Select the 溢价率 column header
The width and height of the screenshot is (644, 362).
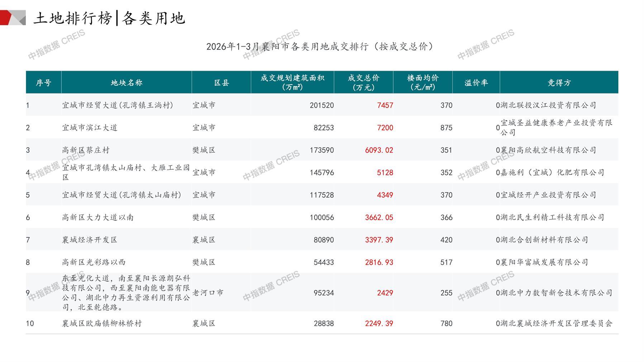476,83
